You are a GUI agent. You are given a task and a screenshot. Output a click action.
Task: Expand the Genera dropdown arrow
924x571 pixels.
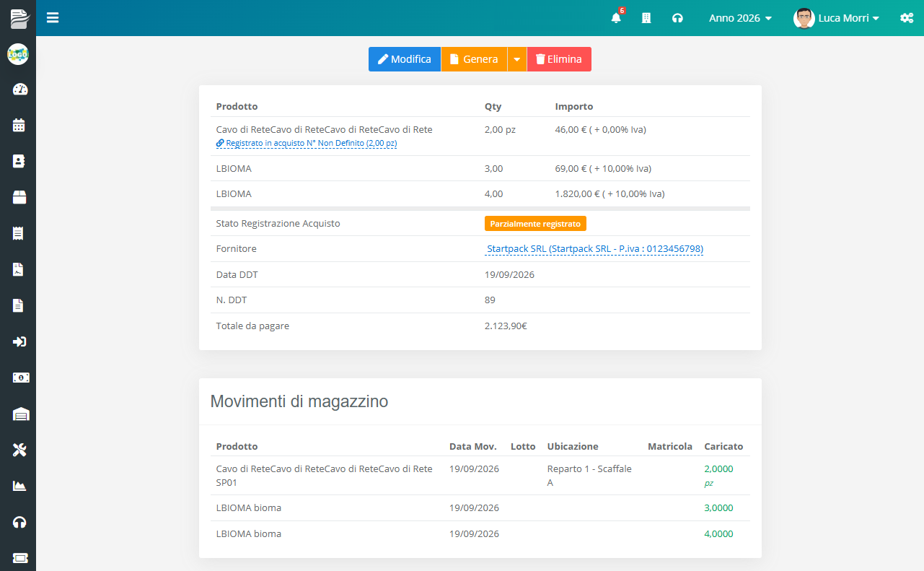click(517, 59)
